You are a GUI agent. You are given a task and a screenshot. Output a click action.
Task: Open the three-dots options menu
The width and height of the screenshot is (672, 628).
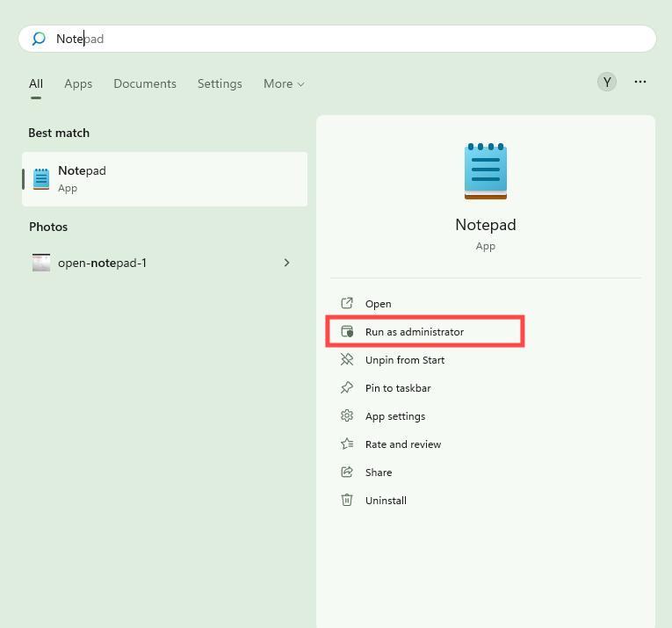(640, 82)
